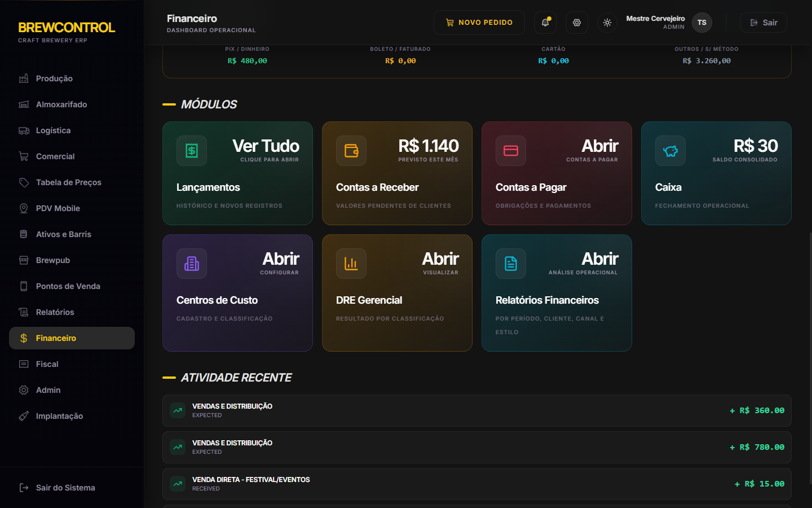812x508 pixels.
Task: Click the Brewpub storefront icon
Action: tap(24, 260)
